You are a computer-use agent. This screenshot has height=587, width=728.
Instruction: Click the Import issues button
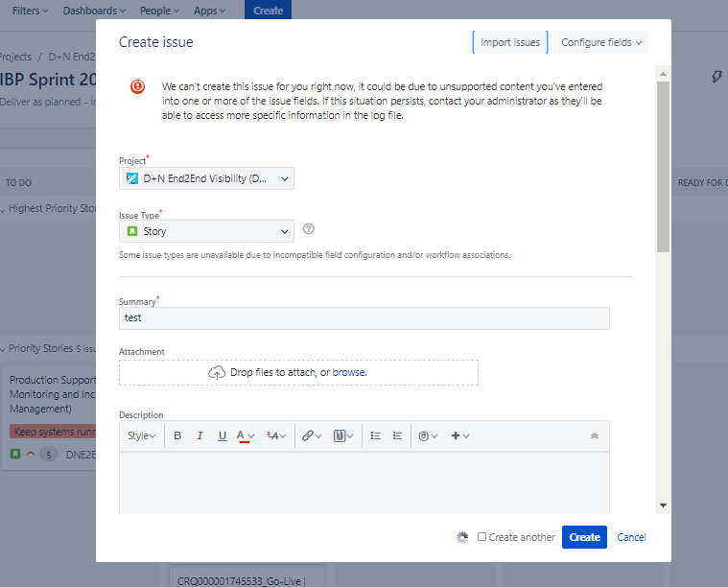tap(510, 42)
